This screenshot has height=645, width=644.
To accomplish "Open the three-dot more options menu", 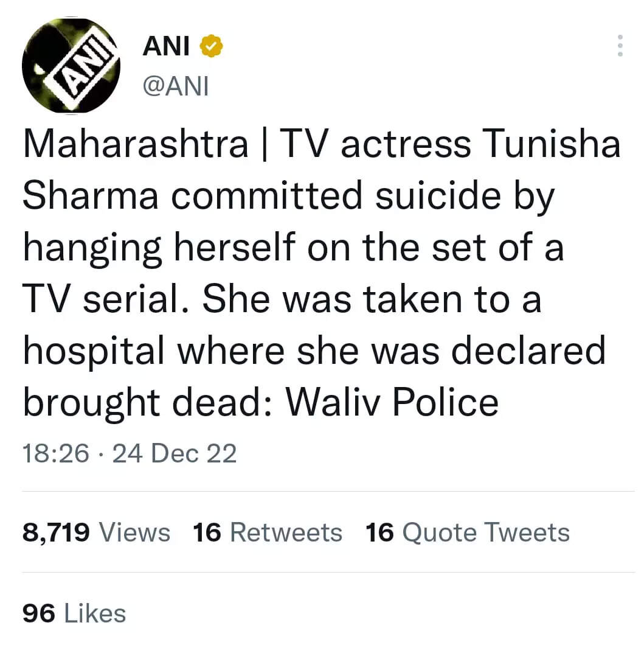I will 620,46.
